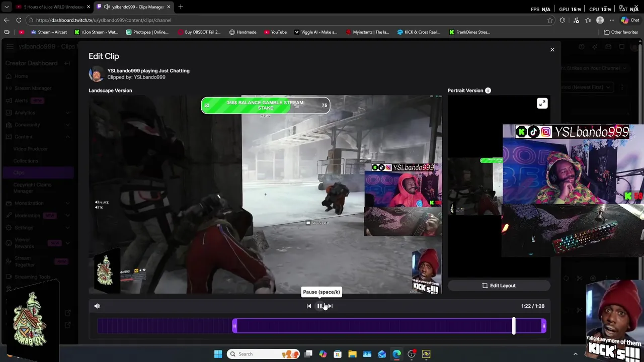Open Task View from taskbar
644x362 pixels.
(308, 354)
